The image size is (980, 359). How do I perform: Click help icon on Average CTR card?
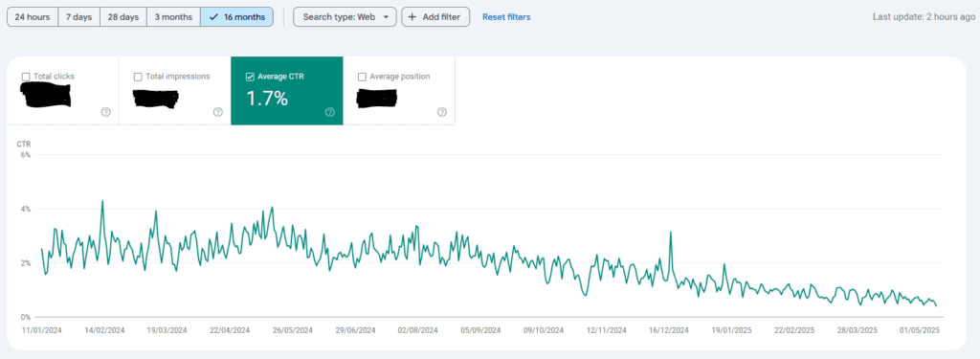pos(330,112)
